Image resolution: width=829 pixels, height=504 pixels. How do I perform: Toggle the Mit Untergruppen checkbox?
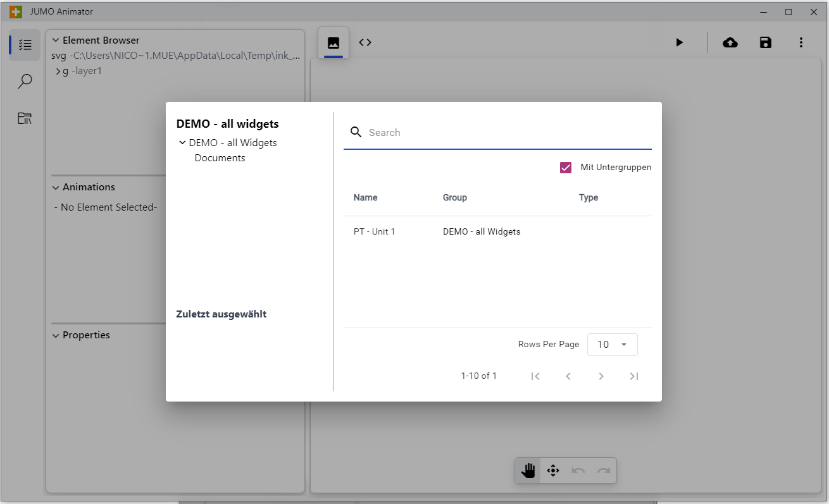[566, 168]
